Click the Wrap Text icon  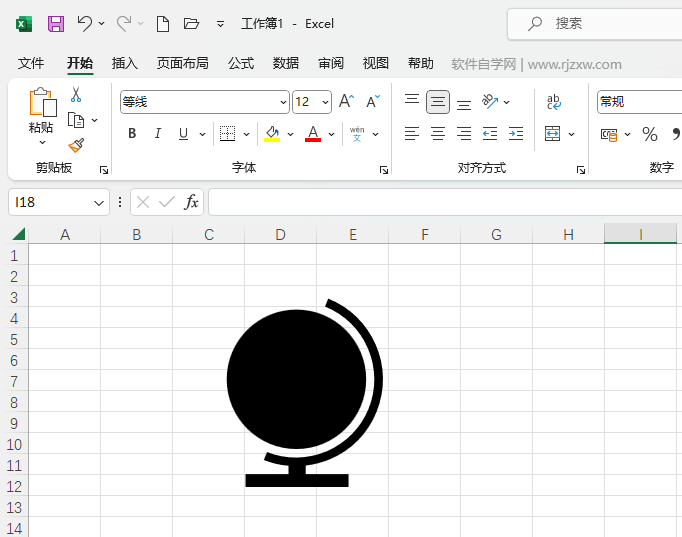tap(554, 102)
